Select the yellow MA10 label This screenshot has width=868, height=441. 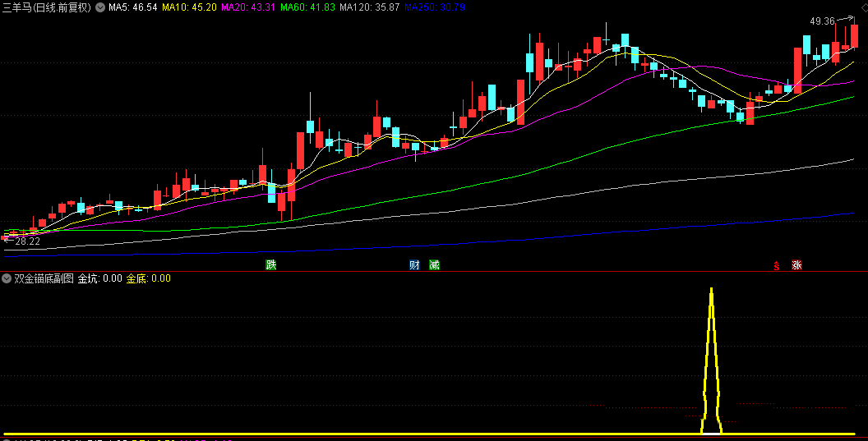[x=189, y=7]
